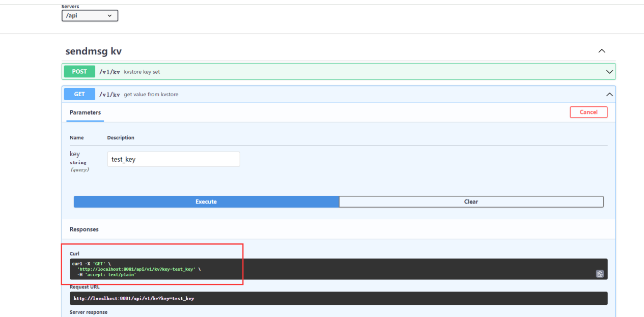The width and height of the screenshot is (644, 317).
Task: Click the blue Execute button
Action: point(206,202)
